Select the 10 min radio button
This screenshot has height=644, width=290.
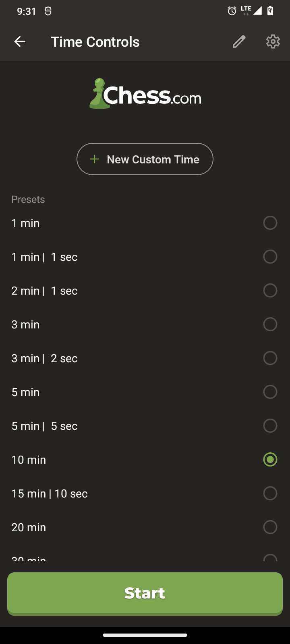(270, 459)
